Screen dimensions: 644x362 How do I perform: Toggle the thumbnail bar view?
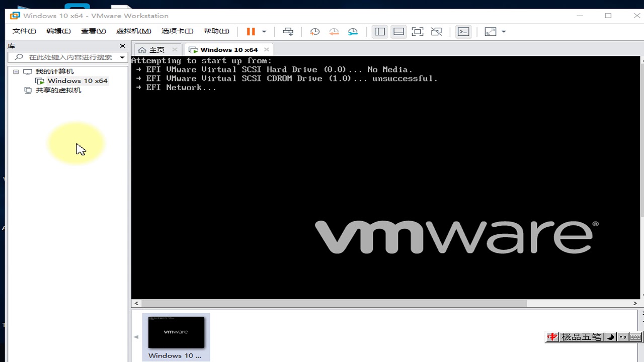398,32
